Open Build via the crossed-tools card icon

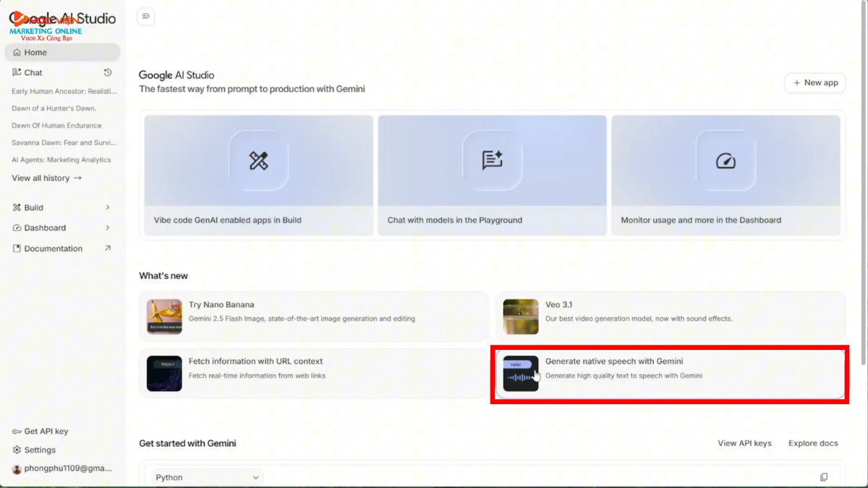click(x=258, y=162)
